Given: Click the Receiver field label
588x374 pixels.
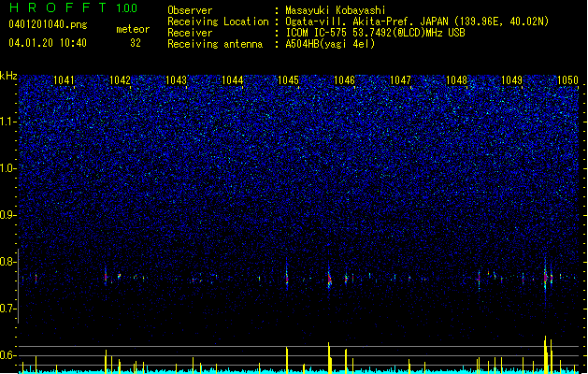Looking at the screenshot, I should [x=190, y=33].
